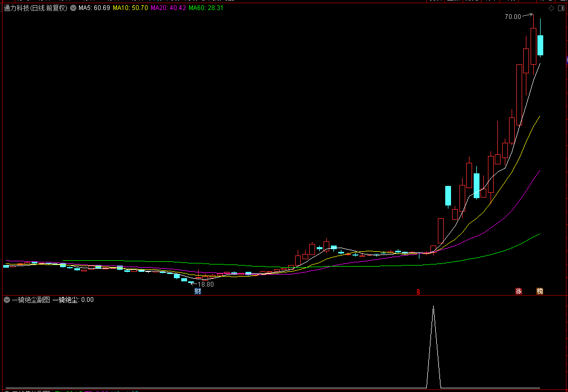Image resolution: width=568 pixels, height=392 pixels.
Task: Click the red S signal marker
Action: point(418,292)
